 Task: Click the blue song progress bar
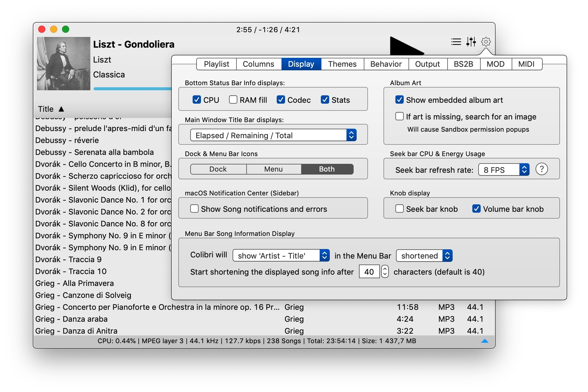point(132,89)
